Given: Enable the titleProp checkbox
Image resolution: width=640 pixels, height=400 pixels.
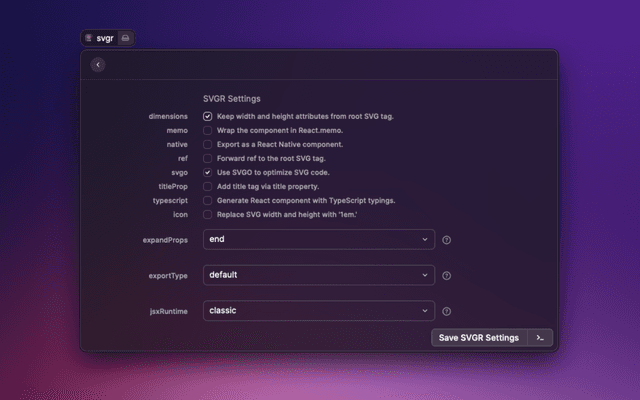Looking at the screenshot, I should coord(208,187).
